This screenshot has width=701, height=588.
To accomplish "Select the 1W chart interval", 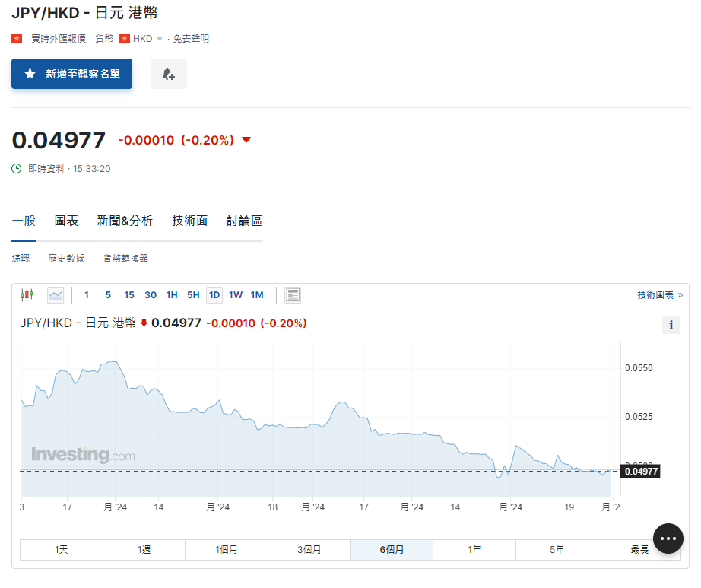I will point(236,295).
